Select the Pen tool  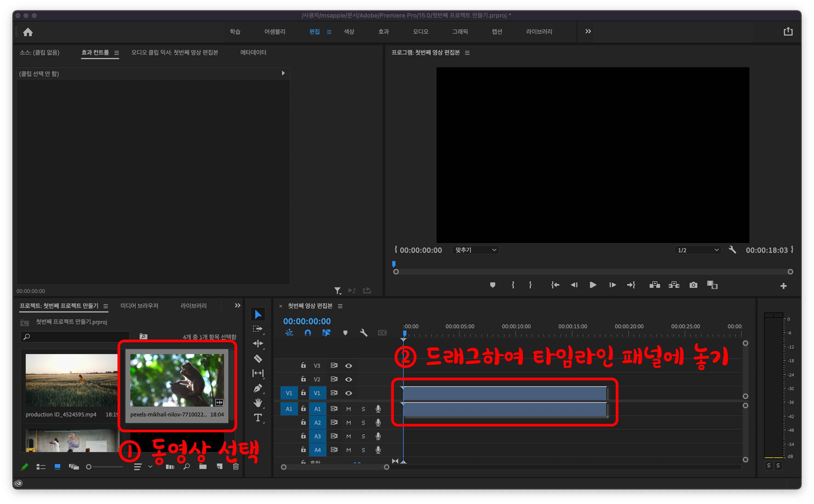click(x=257, y=388)
